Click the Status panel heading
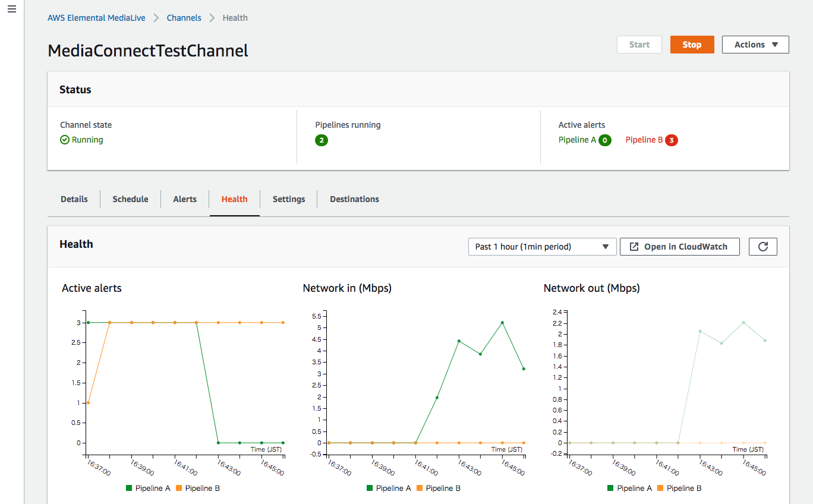 [x=75, y=90]
